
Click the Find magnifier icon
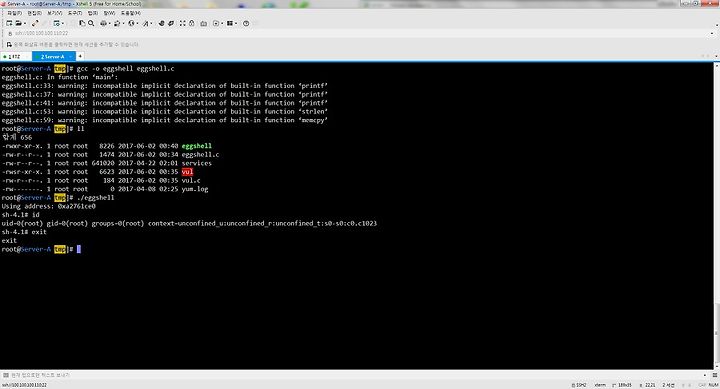91,23
